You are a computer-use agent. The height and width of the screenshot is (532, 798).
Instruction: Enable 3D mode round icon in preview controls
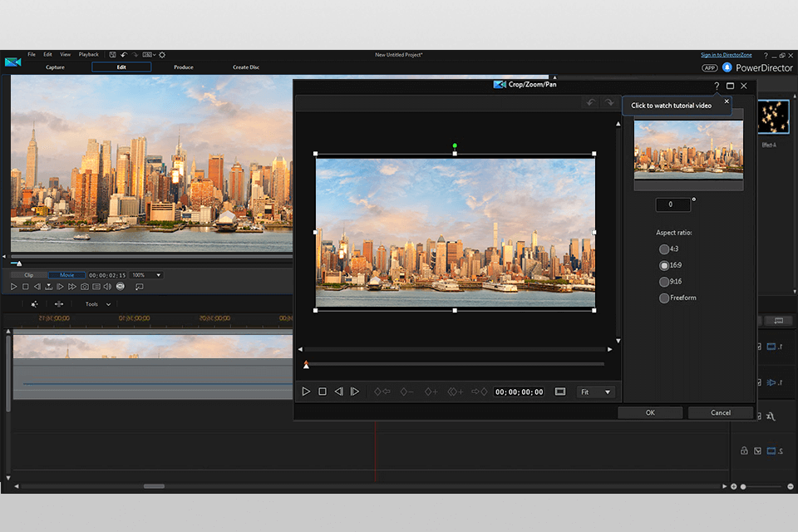coord(120,287)
